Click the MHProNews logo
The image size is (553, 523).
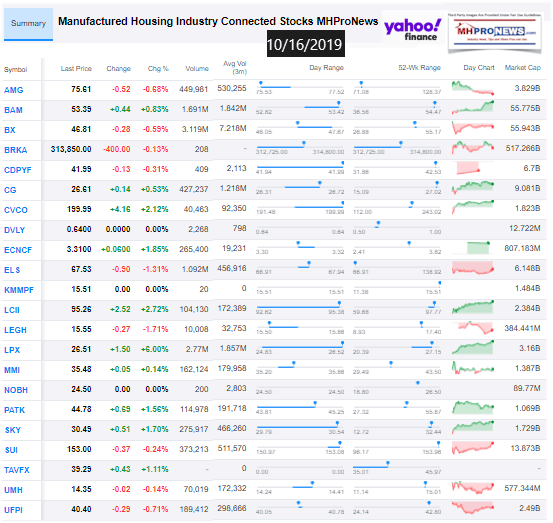tap(494, 32)
